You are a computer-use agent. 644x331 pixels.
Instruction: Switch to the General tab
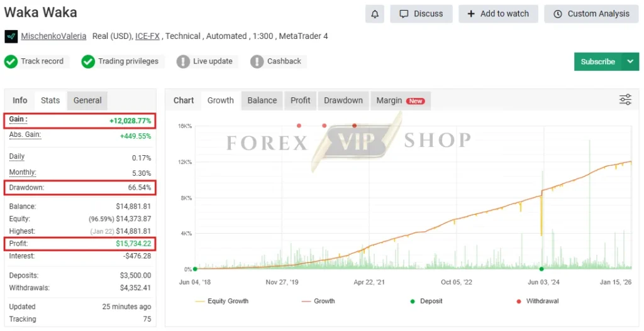click(x=87, y=100)
